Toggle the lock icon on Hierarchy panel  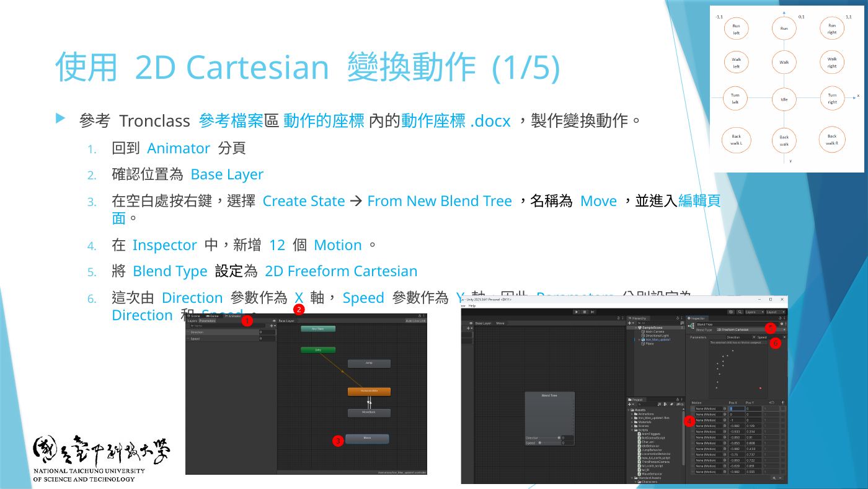pyautogui.click(x=678, y=318)
